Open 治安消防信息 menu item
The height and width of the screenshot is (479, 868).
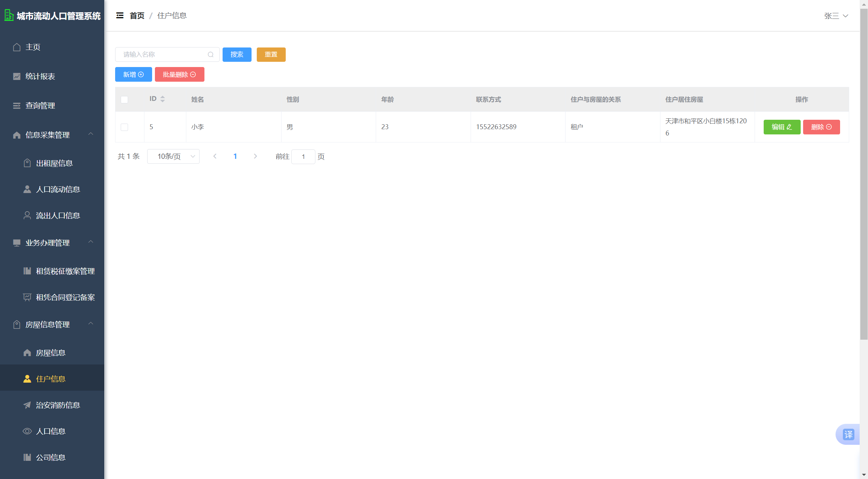coord(52,405)
